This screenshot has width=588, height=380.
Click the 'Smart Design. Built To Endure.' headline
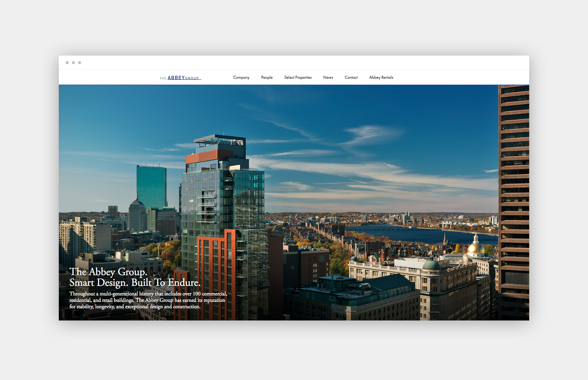135,283
